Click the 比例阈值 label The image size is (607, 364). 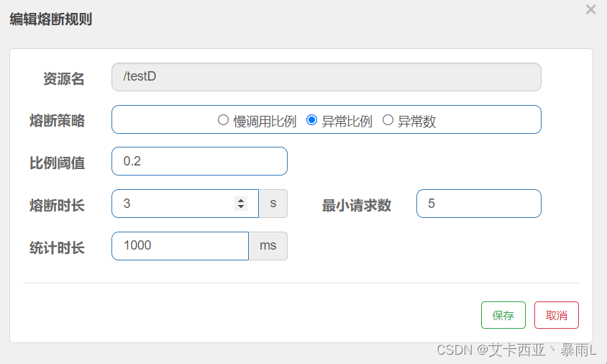point(58,163)
